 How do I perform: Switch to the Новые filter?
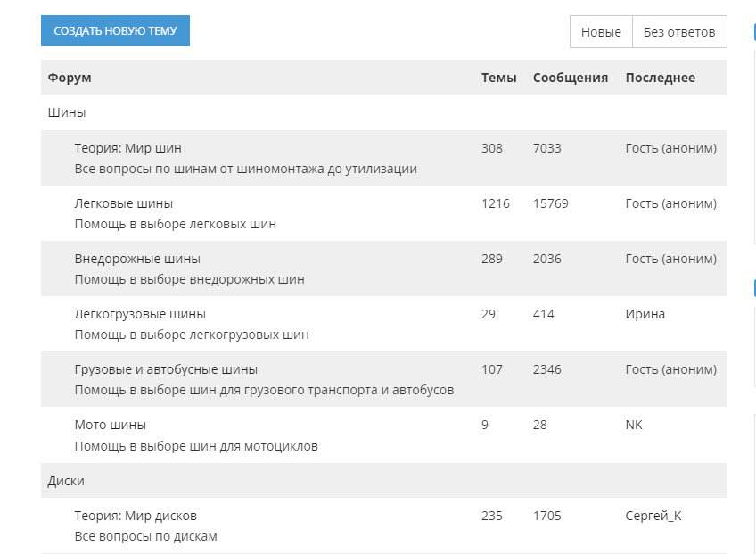coord(601,32)
